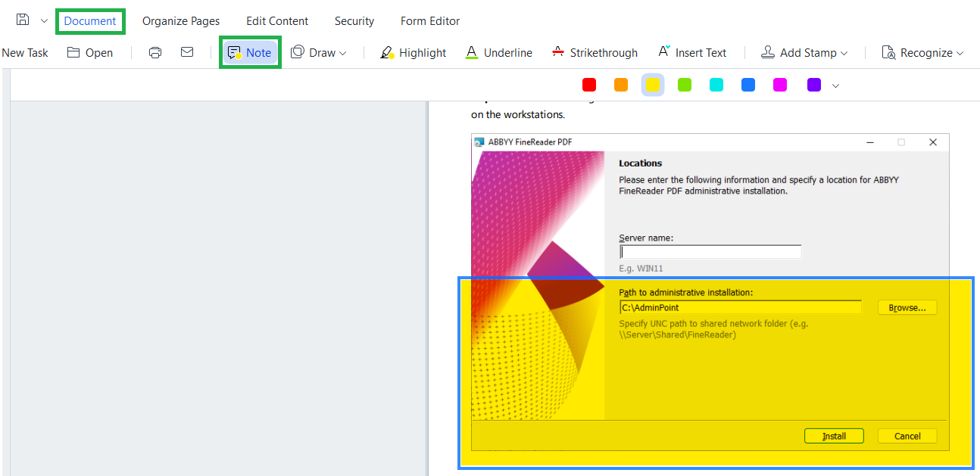The width and height of the screenshot is (980, 476).
Task: Select the Draw tool
Action: (314, 52)
